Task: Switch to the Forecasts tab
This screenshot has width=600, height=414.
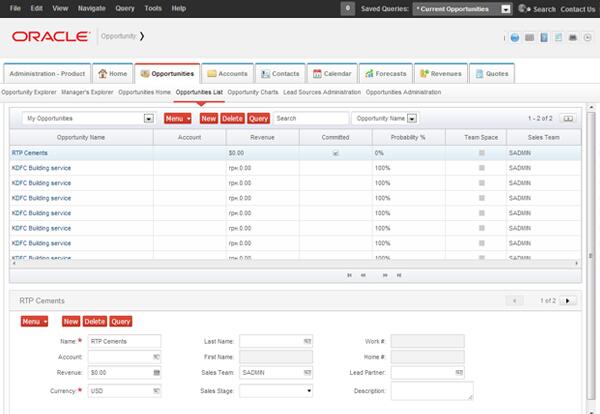Action: point(386,73)
